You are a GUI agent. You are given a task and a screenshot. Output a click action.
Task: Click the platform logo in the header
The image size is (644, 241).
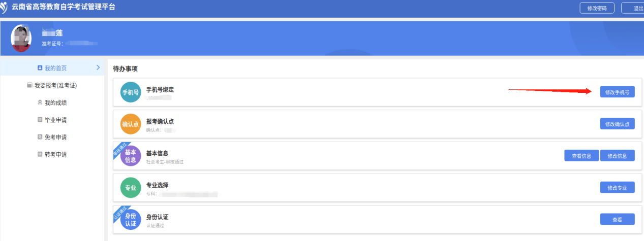pos(4,7)
